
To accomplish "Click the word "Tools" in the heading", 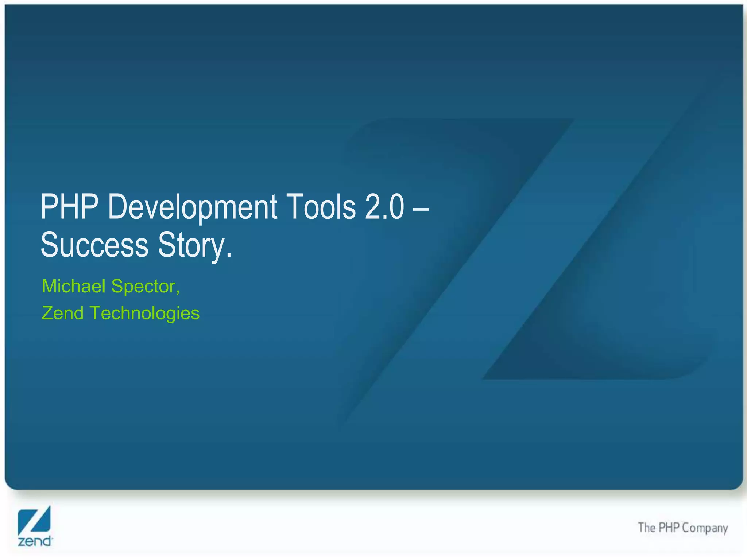I will (321, 207).
